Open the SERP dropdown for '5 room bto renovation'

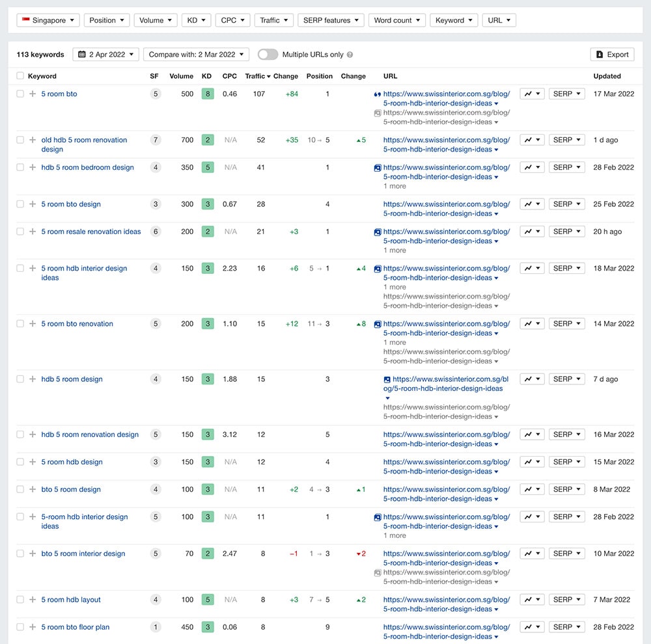point(566,323)
